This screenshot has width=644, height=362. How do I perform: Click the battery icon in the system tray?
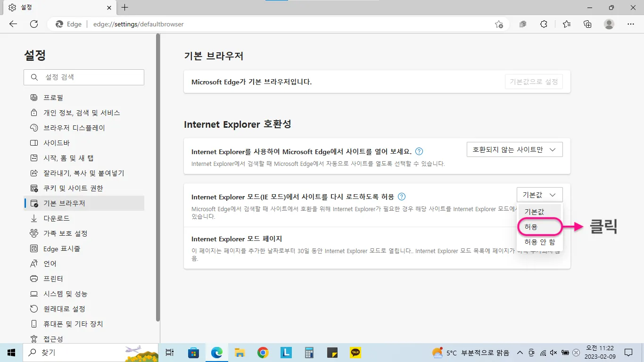pyautogui.click(x=565, y=353)
